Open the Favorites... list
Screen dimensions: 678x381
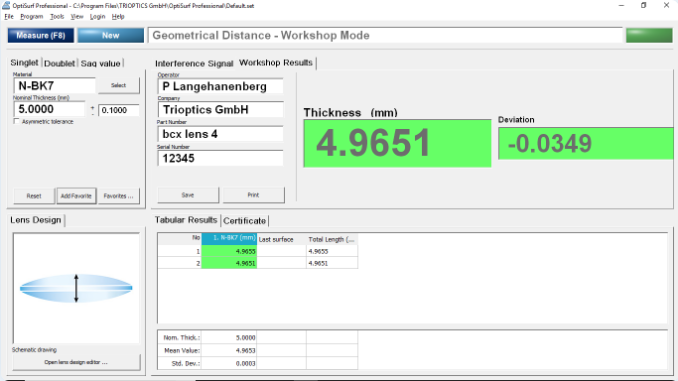pos(118,196)
